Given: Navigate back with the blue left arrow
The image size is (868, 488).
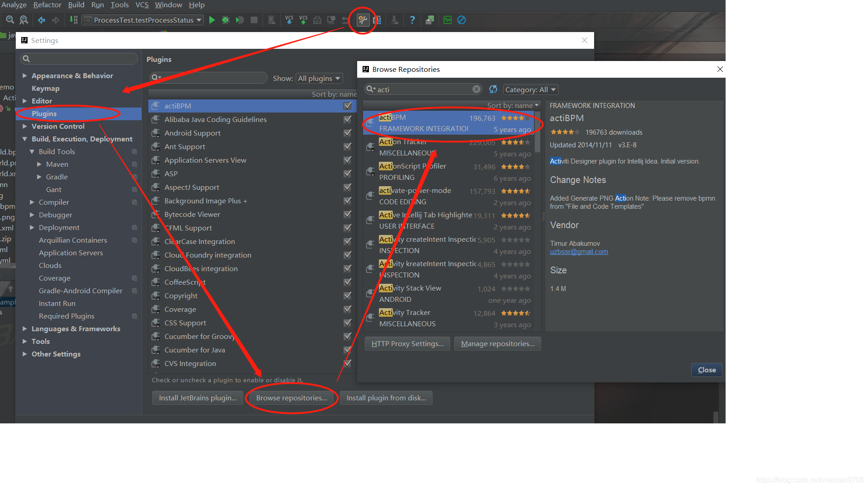Looking at the screenshot, I should click(42, 20).
